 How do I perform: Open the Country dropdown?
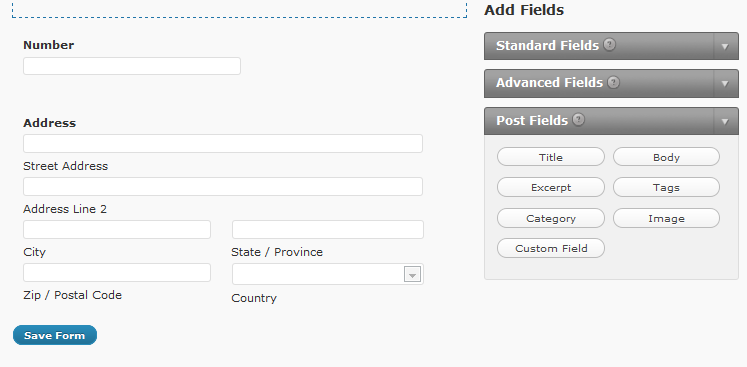328,274
